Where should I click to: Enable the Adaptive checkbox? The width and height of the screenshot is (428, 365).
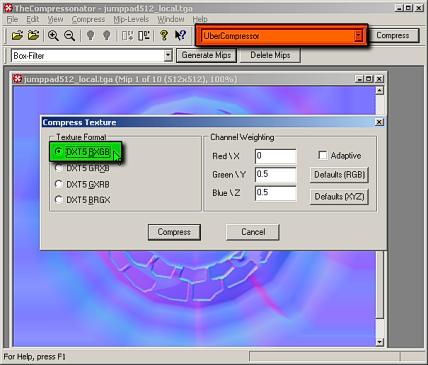(x=322, y=155)
